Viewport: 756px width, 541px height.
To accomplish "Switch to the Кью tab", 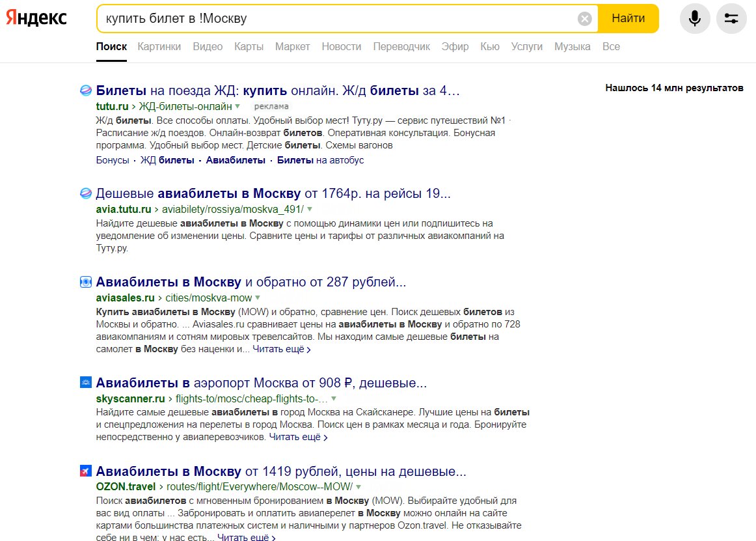I will pos(490,47).
